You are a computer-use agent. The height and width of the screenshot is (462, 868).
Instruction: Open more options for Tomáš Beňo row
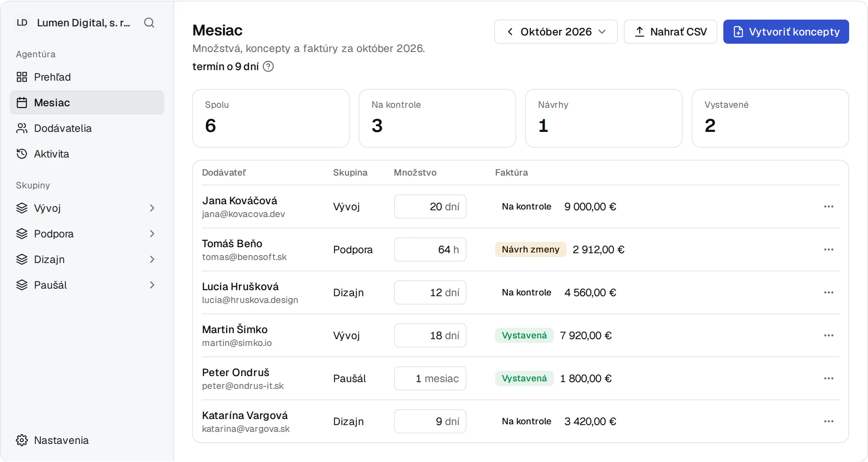point(828,249)
